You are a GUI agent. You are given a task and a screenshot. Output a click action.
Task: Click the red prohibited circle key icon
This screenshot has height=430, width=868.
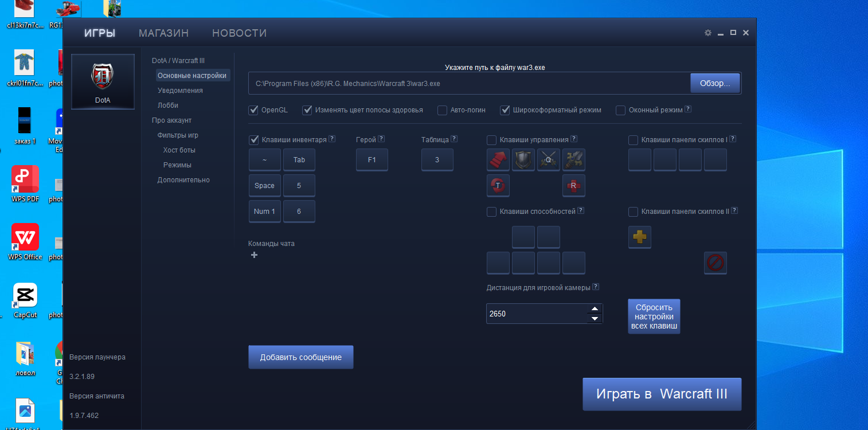(x=715, y=263)
